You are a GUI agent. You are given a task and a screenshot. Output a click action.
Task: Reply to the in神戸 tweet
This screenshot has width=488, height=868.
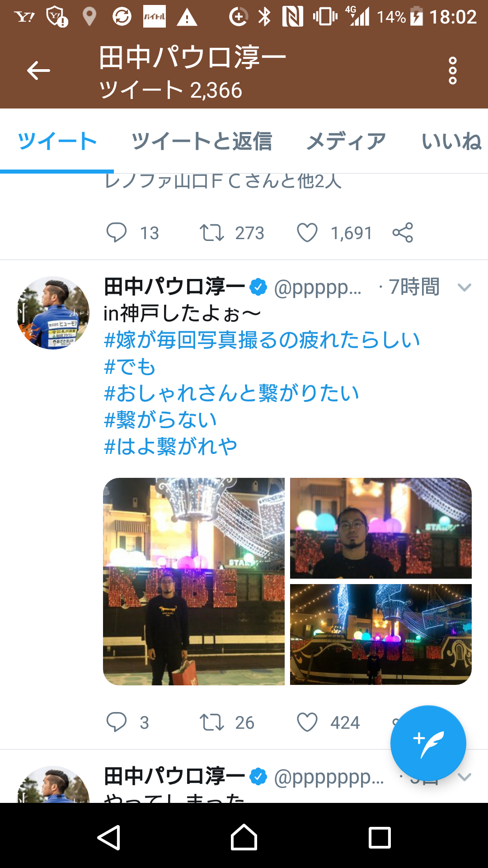116,722
